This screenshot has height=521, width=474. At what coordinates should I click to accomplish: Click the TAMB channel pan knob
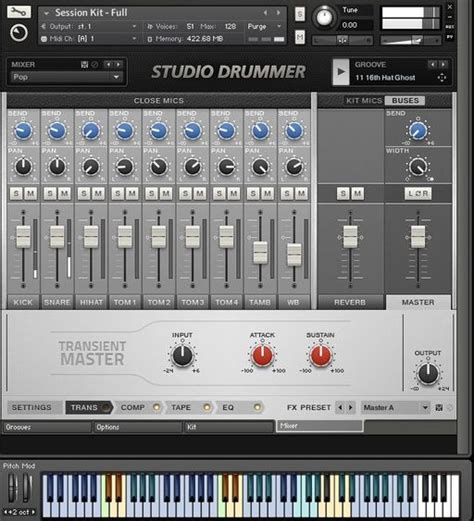click(x=260, y=167)
